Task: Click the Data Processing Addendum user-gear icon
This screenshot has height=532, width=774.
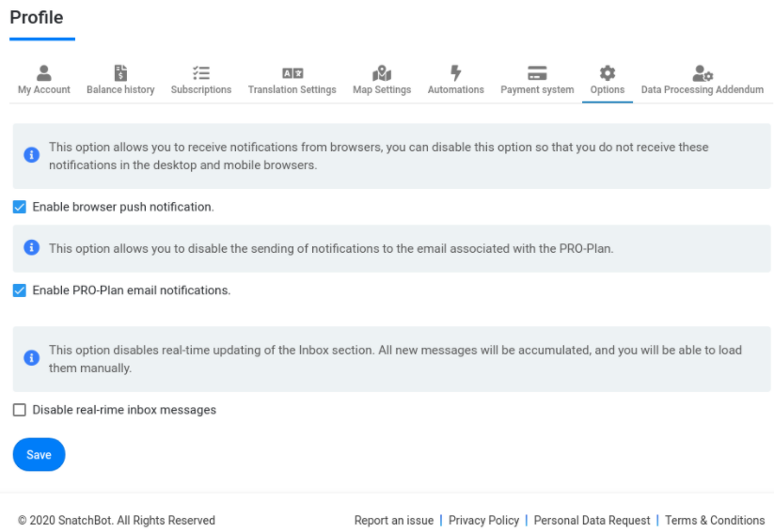Action: [x=703, y=73]
